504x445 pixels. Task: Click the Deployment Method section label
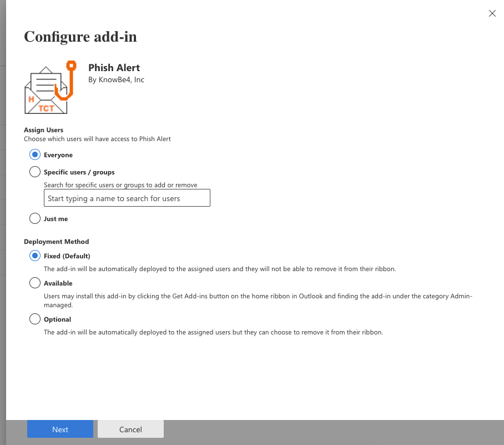pos(57,242)
